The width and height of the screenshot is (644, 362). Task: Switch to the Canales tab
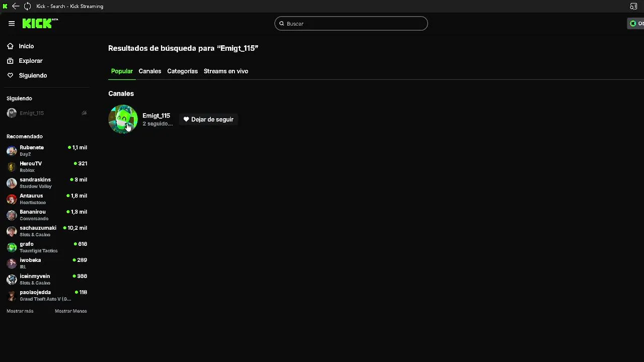pyautogui.click(x=150, y=71)
